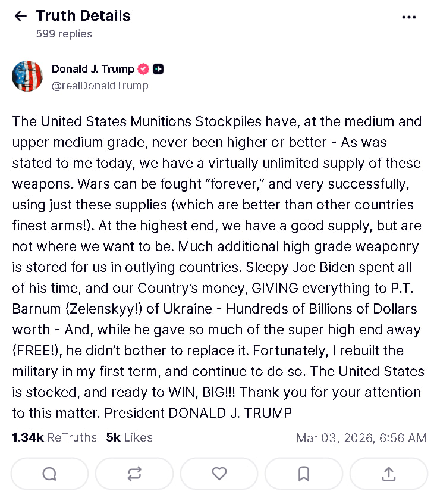The image size is (437, 504).
Task: ReTruth the post with the arrows icon
Action: [134, 474]
